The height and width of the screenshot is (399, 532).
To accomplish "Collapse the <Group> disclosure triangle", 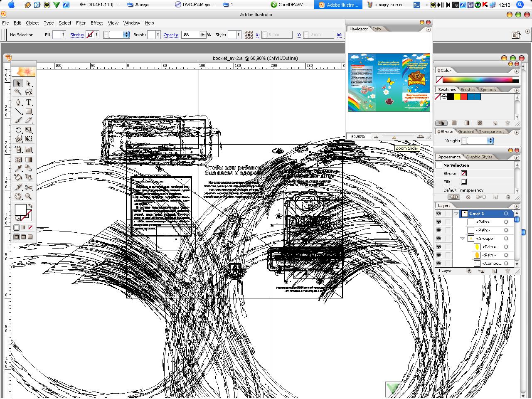I will click(463, 239).
